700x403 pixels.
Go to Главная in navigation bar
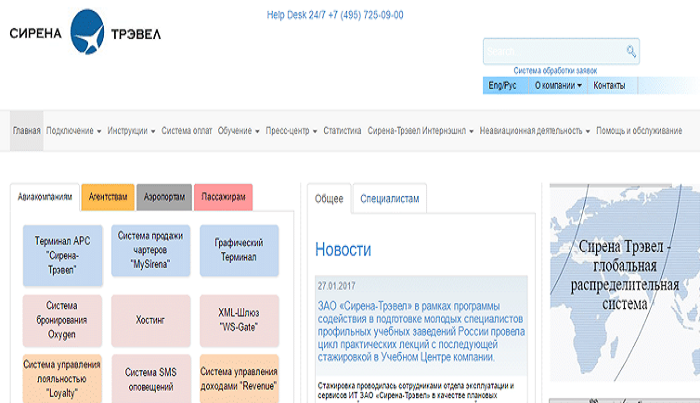pyautogui.click(x=27, y=131)
